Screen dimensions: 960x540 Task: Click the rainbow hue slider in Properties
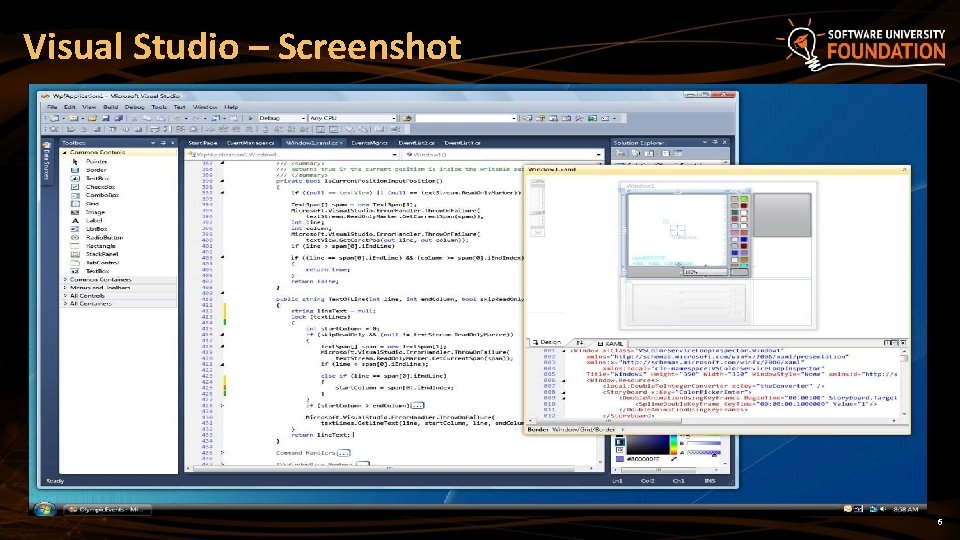(673, 444)
